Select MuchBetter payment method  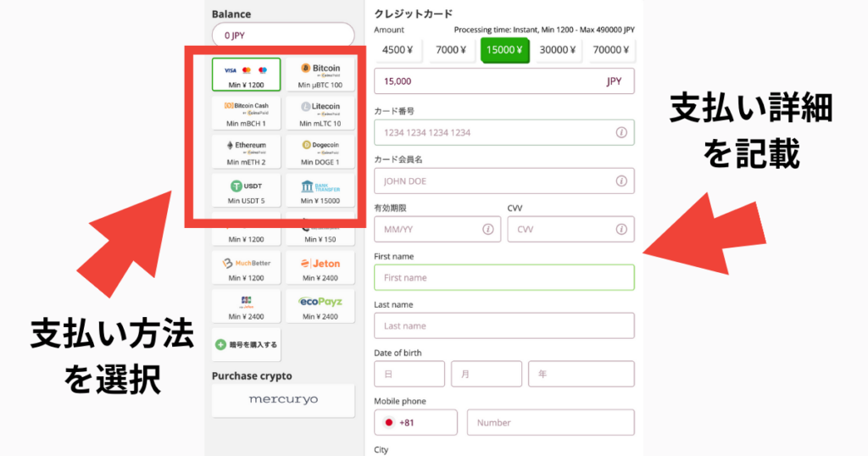coord(247,268)
